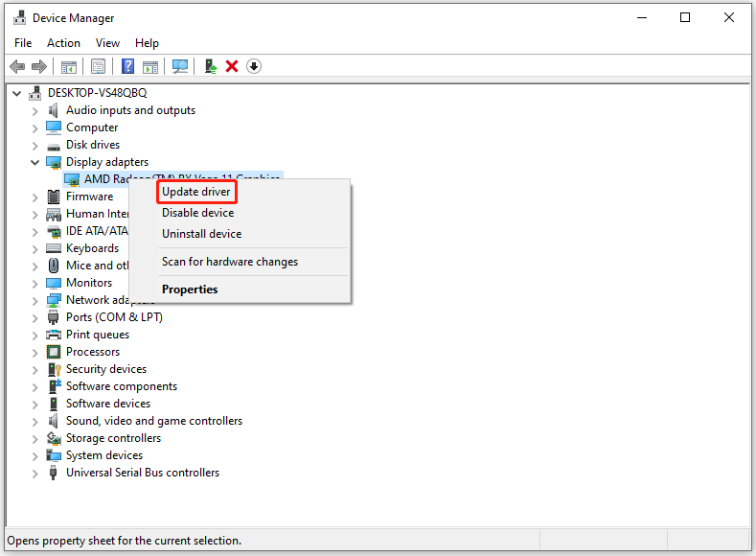Open the View menu in menu bar
This screenshot has height=556, width=756.
(107, 43)
